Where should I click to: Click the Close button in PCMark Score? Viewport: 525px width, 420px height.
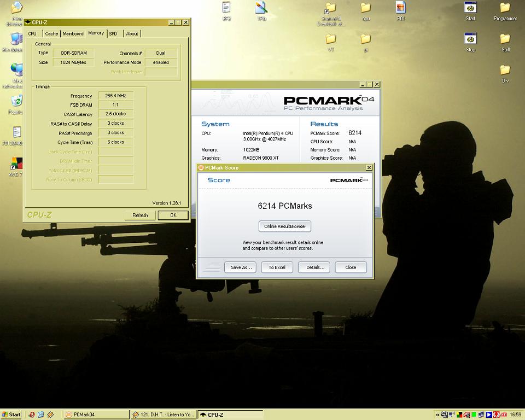[x=351, y=267]
